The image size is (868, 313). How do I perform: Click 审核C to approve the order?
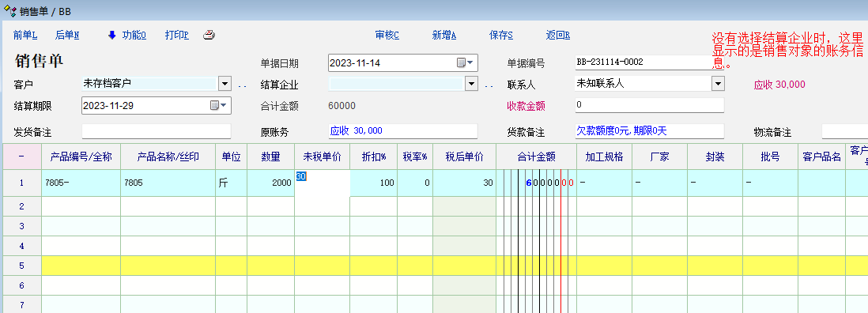click(x=387, y=35)
